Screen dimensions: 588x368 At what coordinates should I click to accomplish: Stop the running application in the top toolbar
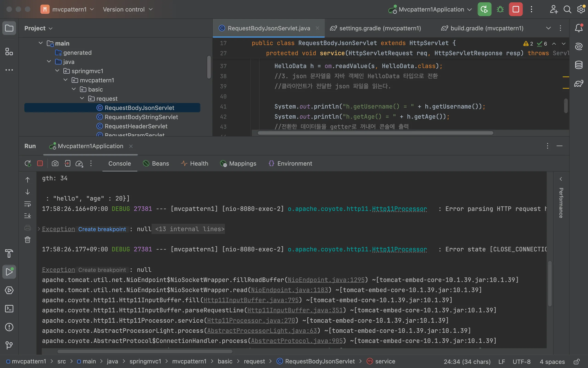coord(516,9)
